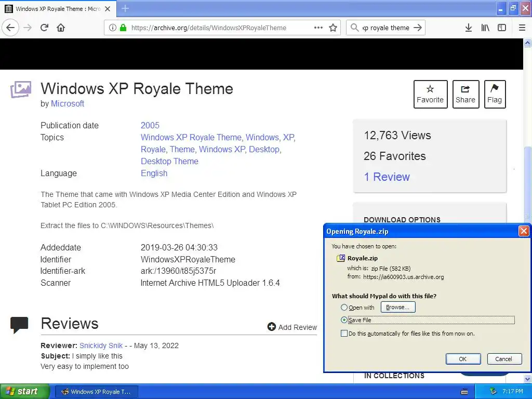Open the 2005 publication date link
The image size is (532, 399).
tap(150, 125)
